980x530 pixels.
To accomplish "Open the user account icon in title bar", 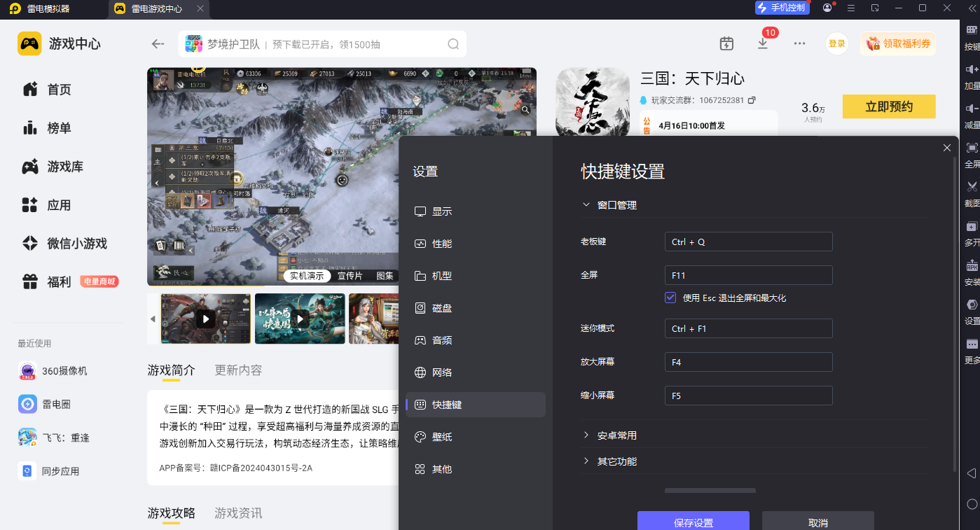I will 827,8.
